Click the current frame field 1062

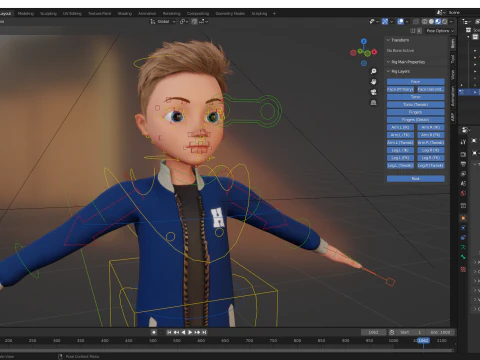[x=373, y=332]
